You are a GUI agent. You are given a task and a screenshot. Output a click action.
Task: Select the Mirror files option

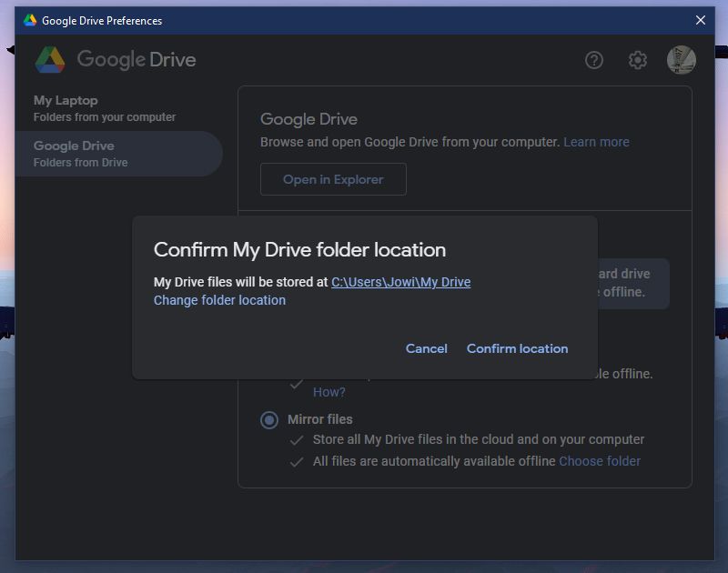[x=322, y=419]
